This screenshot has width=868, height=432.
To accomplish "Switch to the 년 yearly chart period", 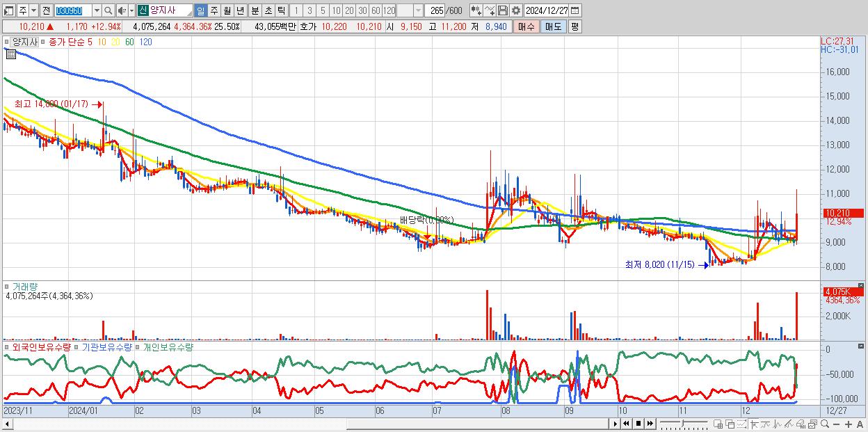I will [240, 10].
